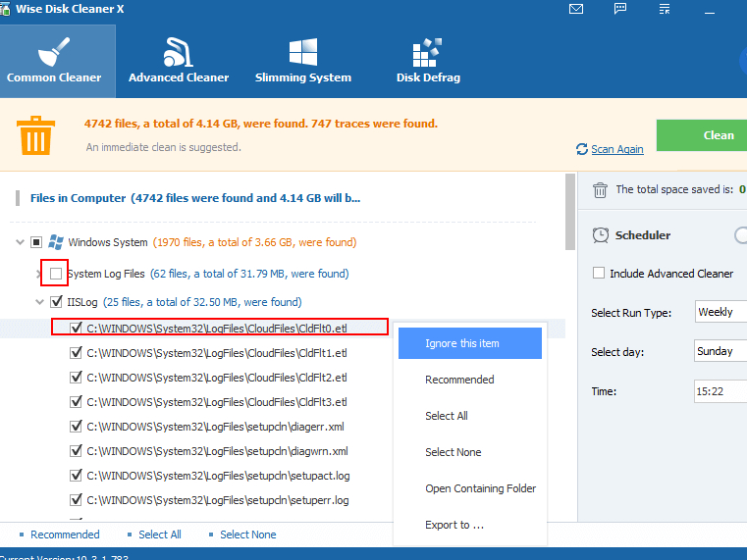The width and height of the screenshot is (747, 560).
Task: Choose Select None in the context menu
Action: (470, 452)
